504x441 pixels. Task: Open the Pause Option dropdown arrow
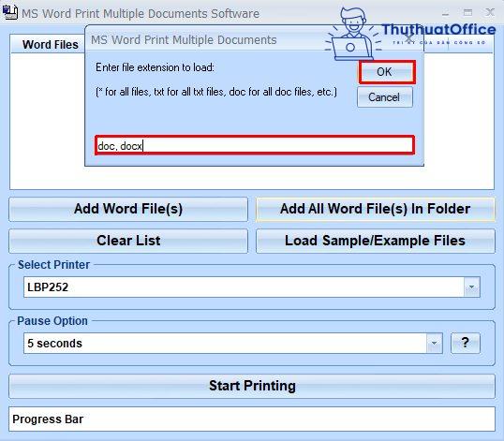click(434, 343)
